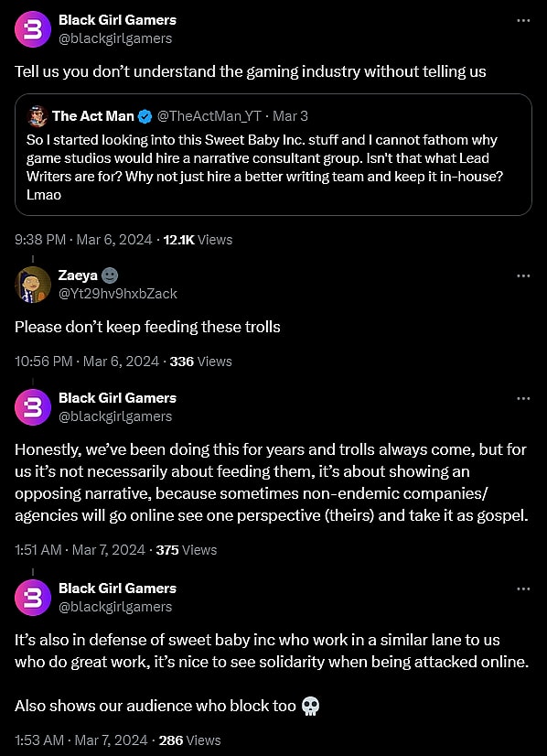
Task: Open the more menu on Zaeya's reply
Action: coord(524,275)
